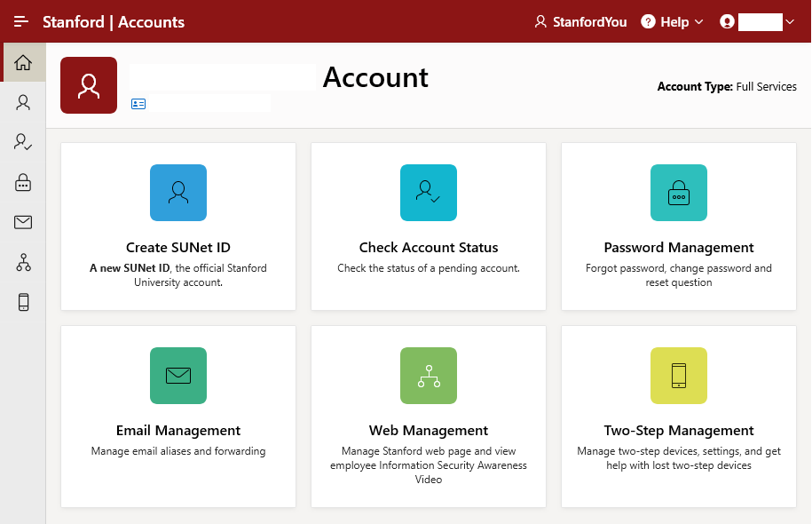Open the Create SUNet ID heading
This screenshot has height=524, width=812.
178,248
